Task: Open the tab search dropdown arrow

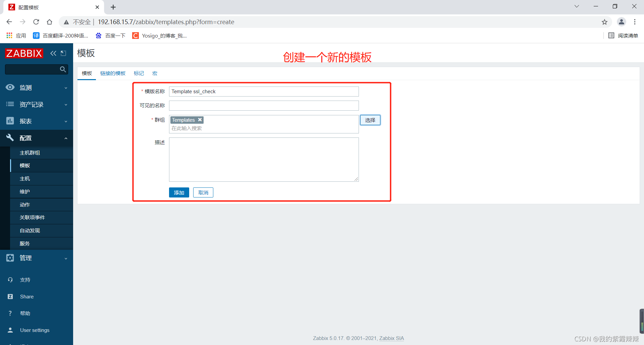Action: pyautogui.click(x=577, y=6)
